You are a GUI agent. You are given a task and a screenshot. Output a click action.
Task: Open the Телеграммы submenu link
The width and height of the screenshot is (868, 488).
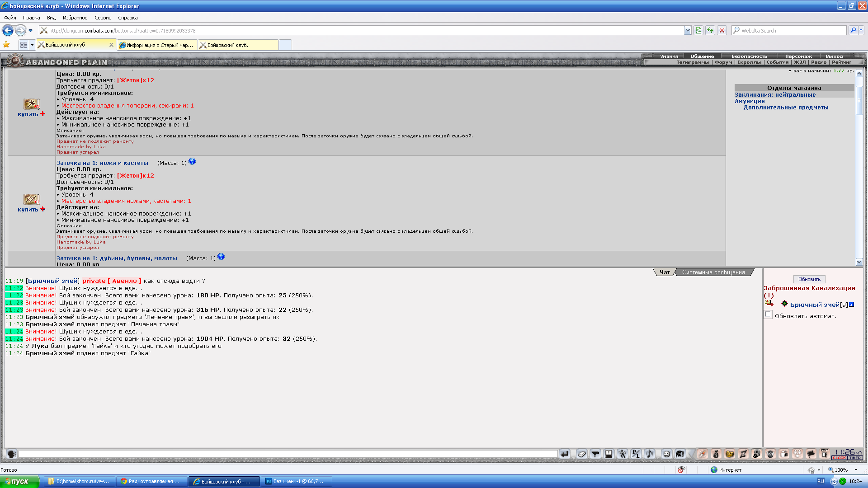pos(693,62)
